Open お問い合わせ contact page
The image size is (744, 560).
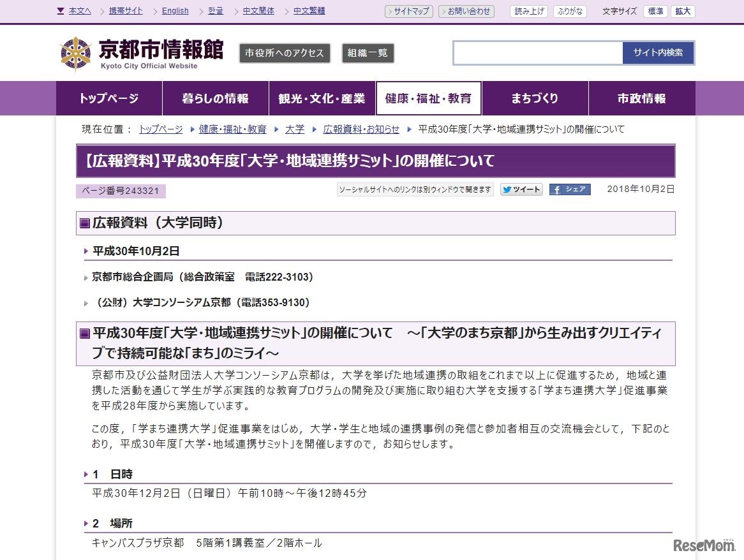(466, 11)
